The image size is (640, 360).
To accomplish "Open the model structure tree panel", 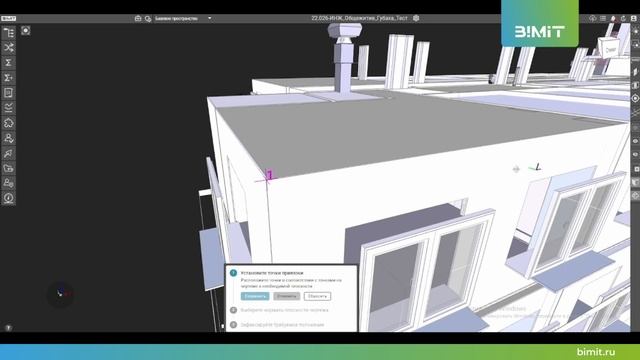I will click(9, 33).
